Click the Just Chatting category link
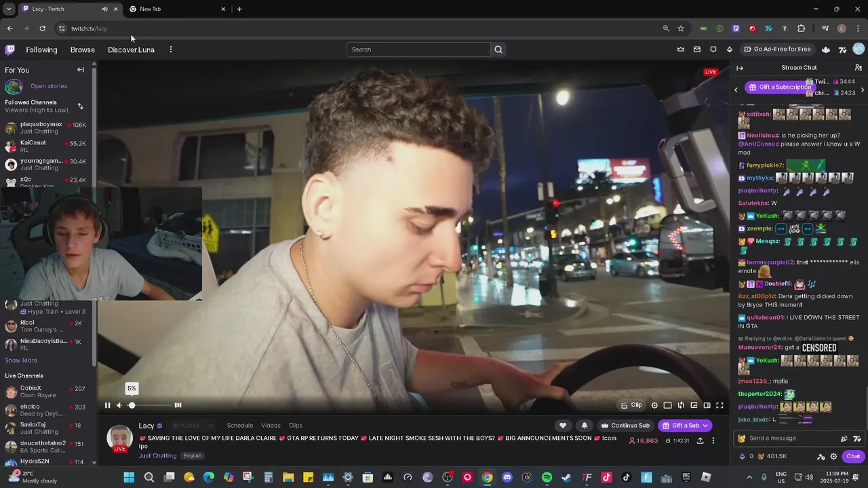 point(157,455)
